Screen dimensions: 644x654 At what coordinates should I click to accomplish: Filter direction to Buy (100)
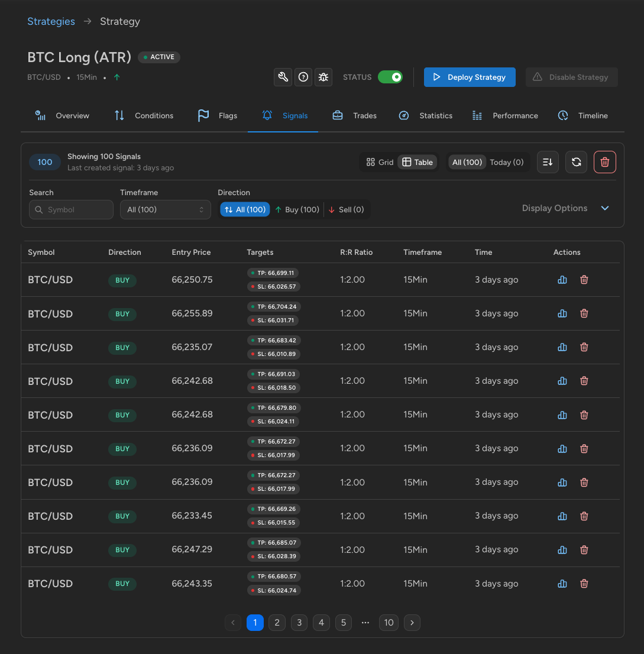[297, 209]
